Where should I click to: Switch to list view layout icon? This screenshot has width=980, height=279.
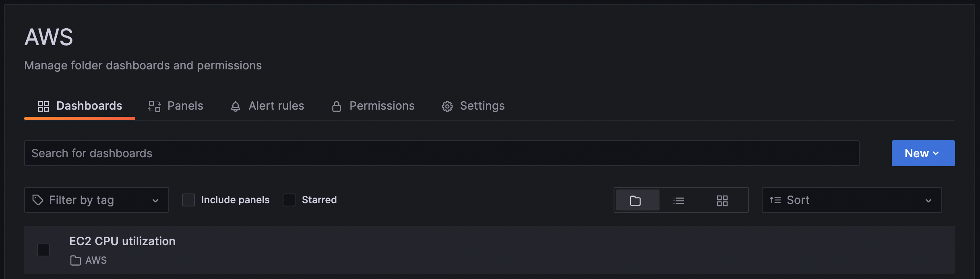coord(679,200)
